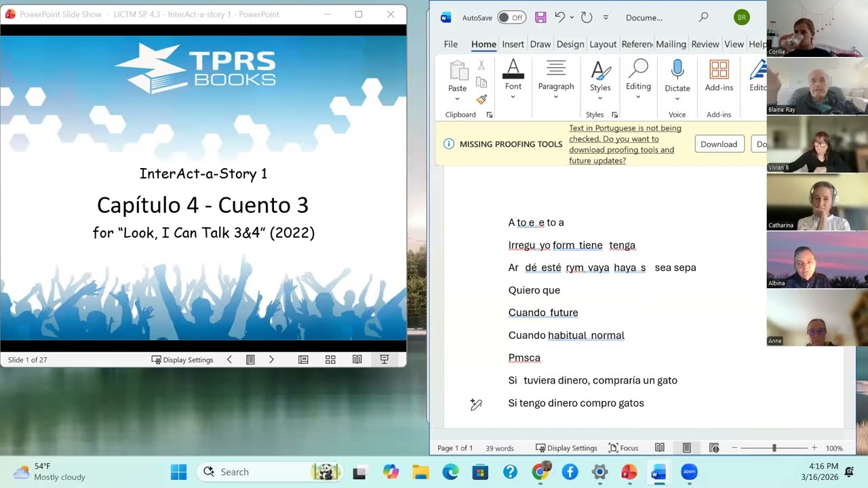Click the Slide Show view icon in PowerPoint
The image size is (868, 488).
[x=384, y=360]
